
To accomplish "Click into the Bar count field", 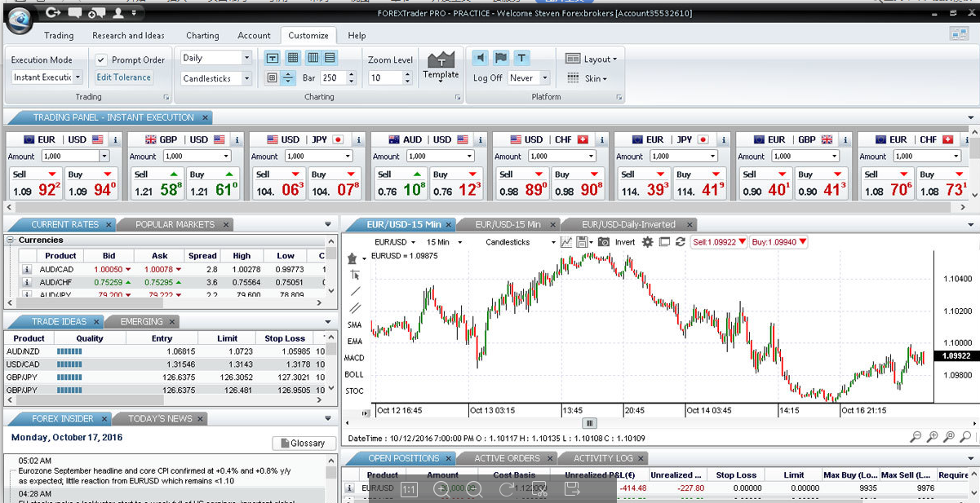I will [x=333, y=78].
